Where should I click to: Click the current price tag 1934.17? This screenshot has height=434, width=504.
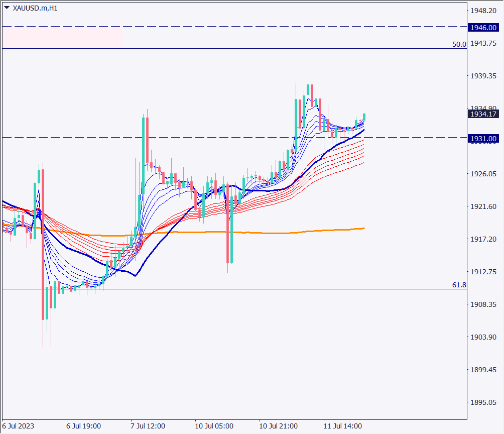pyautogui.click(x=482, y=114)
